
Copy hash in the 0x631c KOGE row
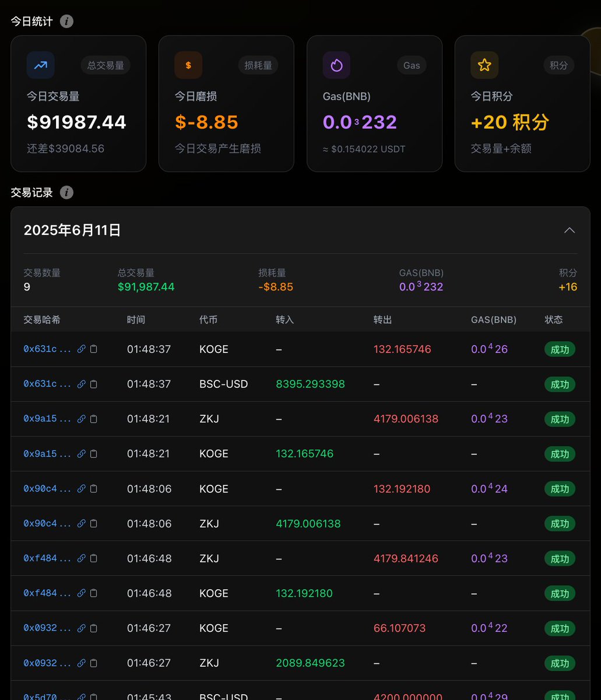pyautogui.click(x=94, y=349)
